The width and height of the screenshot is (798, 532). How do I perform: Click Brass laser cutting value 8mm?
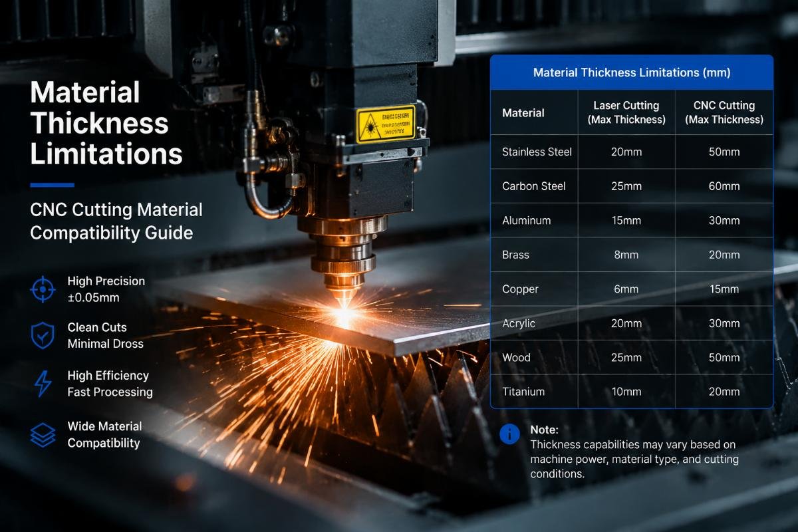point(626,255)
